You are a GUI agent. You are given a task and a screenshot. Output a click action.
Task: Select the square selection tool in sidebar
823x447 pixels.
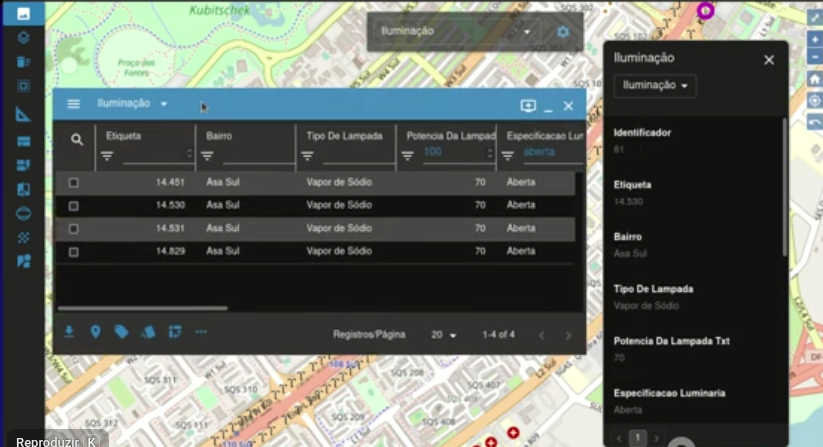23,86
